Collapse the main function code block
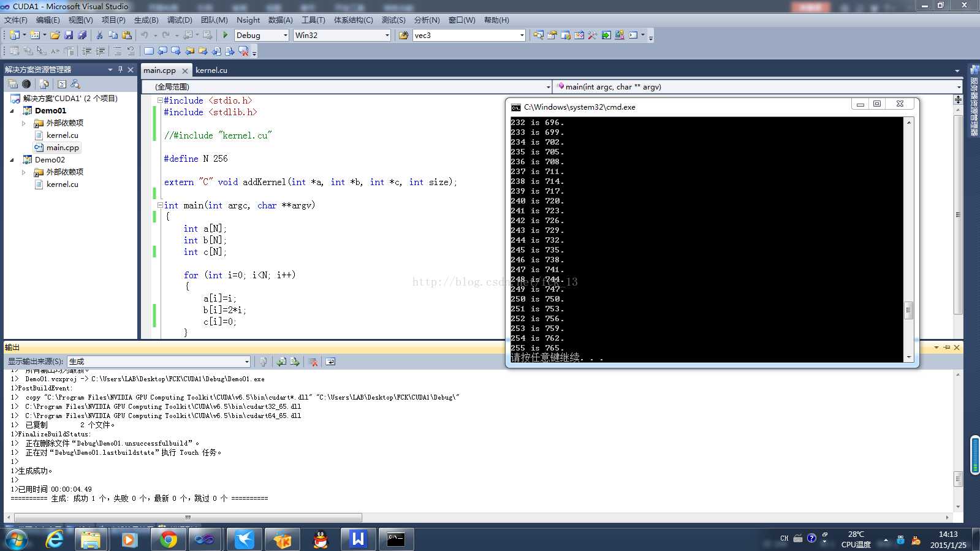 click(160, 205)
